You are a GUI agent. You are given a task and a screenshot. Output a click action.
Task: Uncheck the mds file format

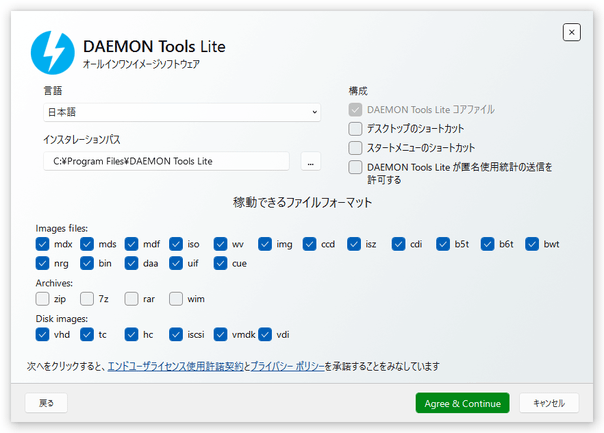click(87, 244)
